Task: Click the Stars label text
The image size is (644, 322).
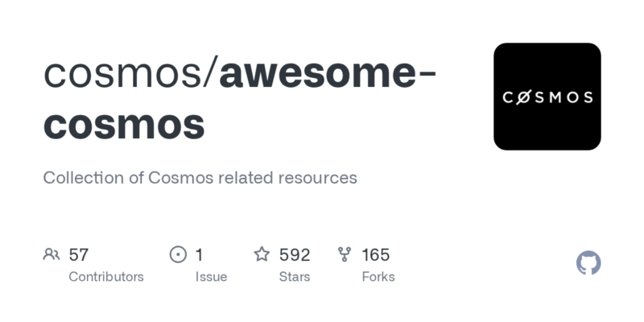Action: coord(295,277)
